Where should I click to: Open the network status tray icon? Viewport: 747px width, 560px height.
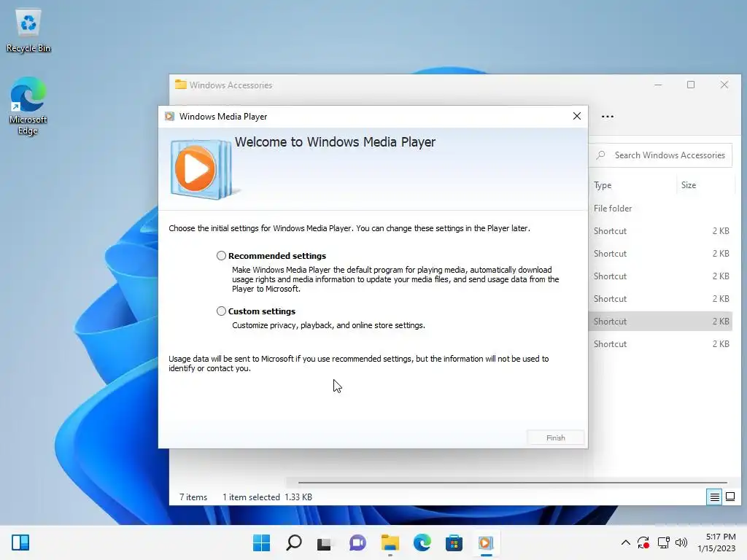[x=663, y=542]
